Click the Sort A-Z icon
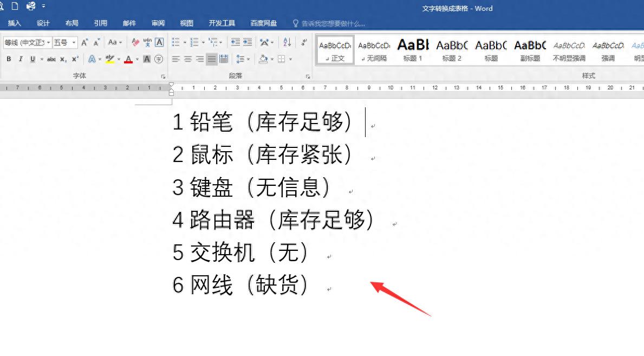The width and height of the screenshot is (644, 356). click(287, 42)
